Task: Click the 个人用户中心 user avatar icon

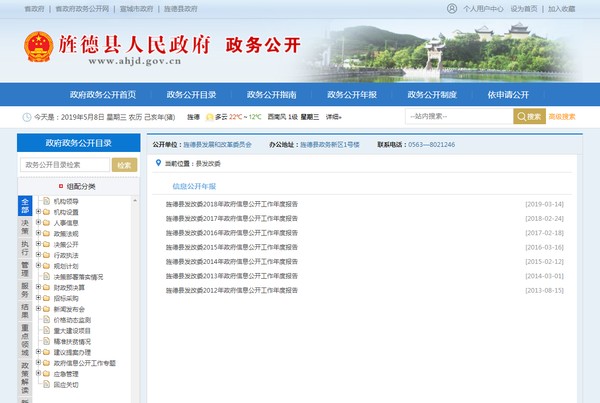Action: (x=454, y=8)
